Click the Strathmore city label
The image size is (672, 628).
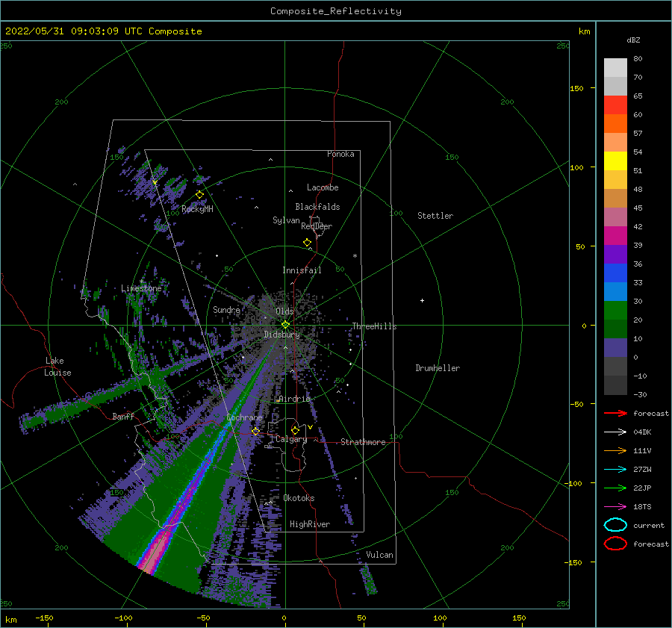tap(363, 442)
